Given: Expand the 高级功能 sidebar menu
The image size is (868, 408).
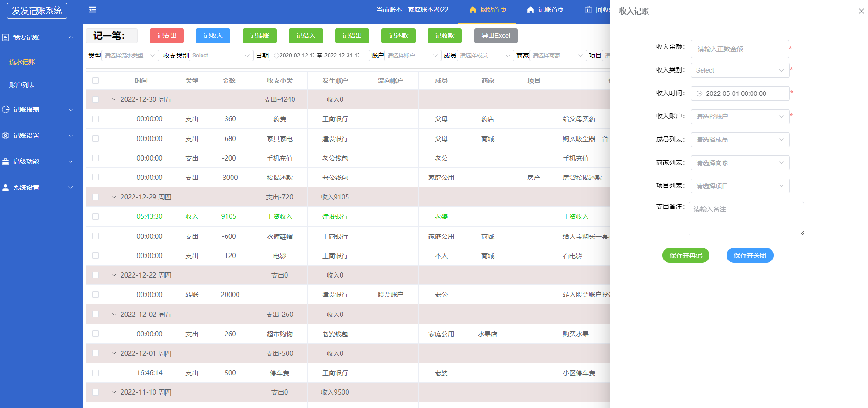Looking at the screenshot, I should point(41,161).
